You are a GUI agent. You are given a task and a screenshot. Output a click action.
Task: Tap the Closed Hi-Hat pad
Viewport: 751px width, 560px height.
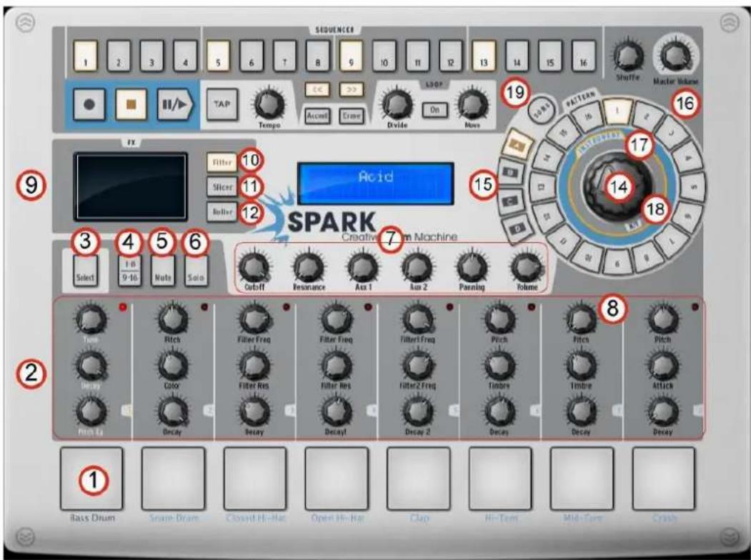click(255, 479)
